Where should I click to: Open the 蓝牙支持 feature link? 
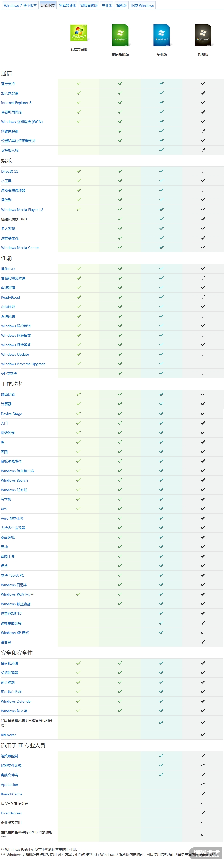click(x=8, y=84)
